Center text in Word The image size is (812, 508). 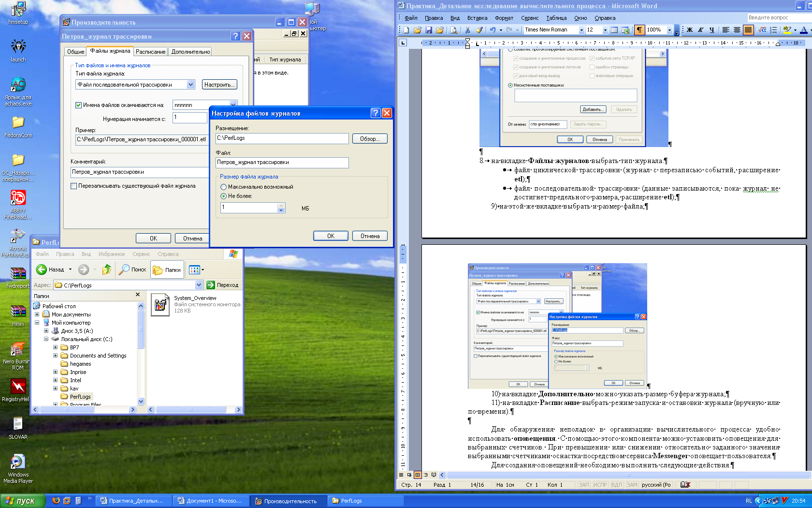(x=737, y=30)
